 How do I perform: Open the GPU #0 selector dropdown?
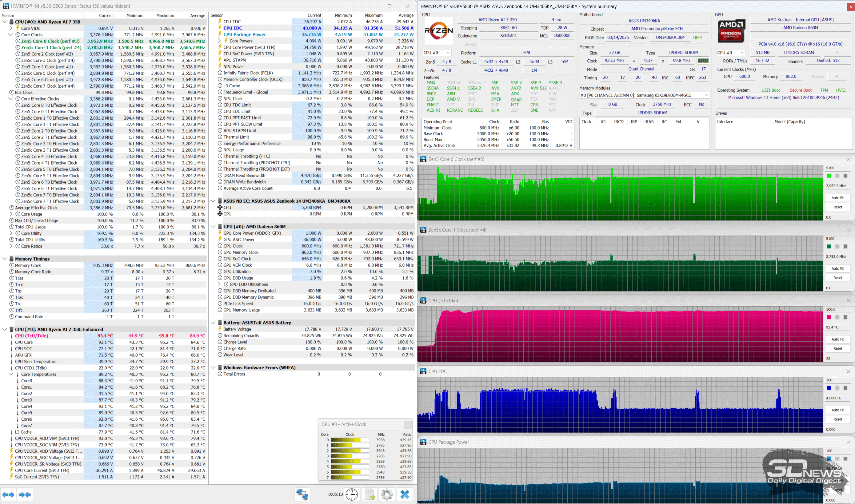coord(731,53)
